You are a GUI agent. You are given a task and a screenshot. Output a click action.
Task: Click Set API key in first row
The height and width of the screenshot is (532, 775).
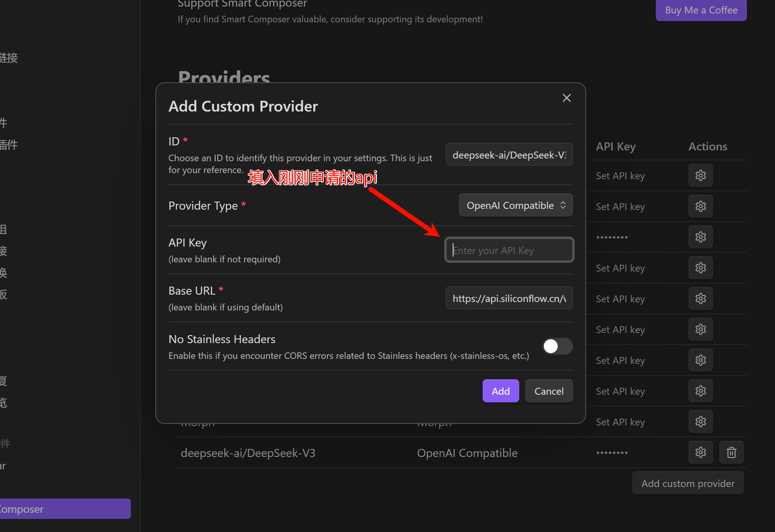620,176
